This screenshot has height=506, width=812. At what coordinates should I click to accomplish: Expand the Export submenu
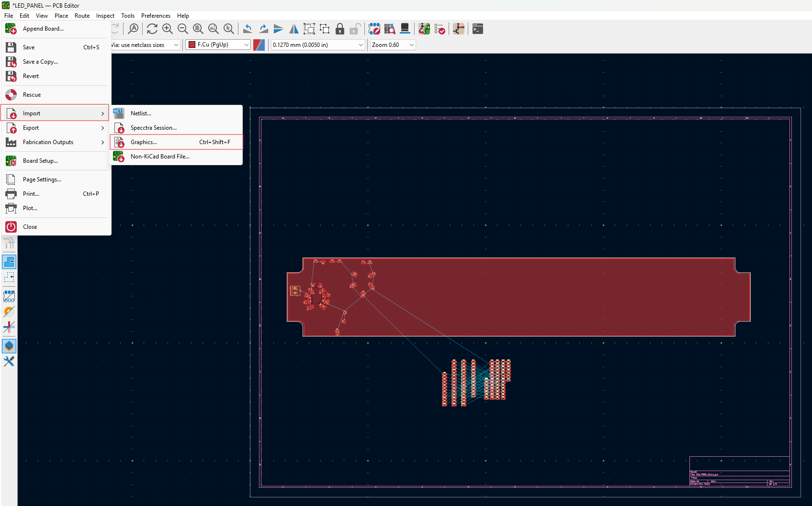click(56, 128)
